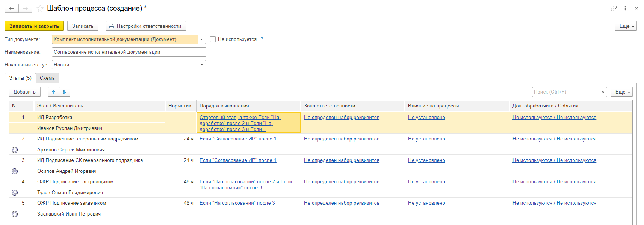Move selected stage down with arrow

[x=65, y=92]
